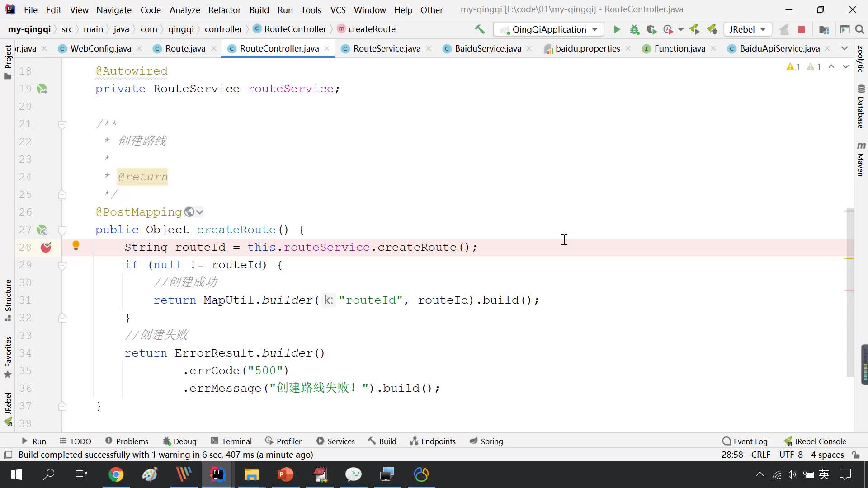This screenshot has height=488, width=868.
Task: Open the Event Log
Action: [x=745, y=441]
